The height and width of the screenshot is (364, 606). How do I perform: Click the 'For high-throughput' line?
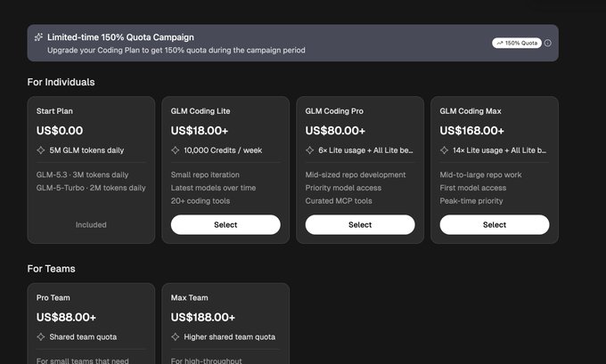(x=207, y=360)
